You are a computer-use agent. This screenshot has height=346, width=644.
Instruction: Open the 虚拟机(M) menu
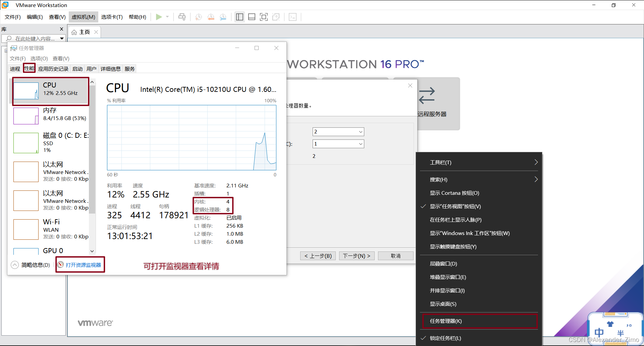click(84, 17)
